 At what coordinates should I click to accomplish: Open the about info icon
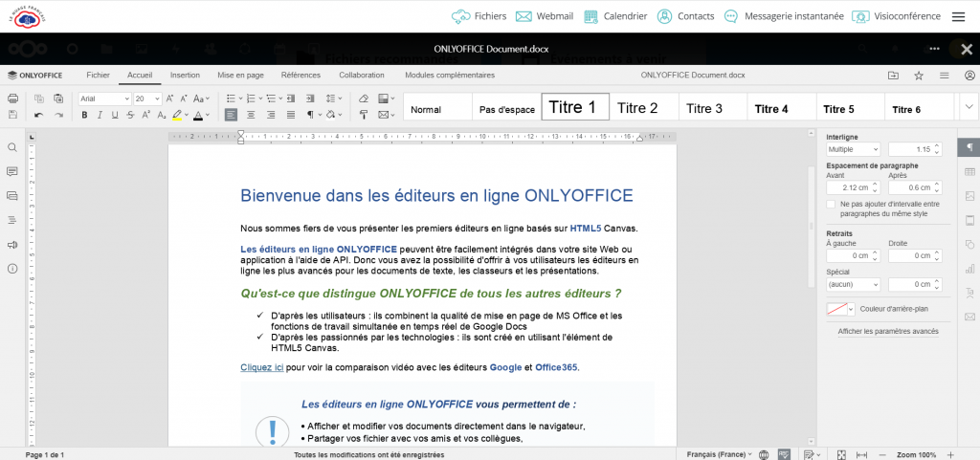pyautogui.click(x=11, y=269)
